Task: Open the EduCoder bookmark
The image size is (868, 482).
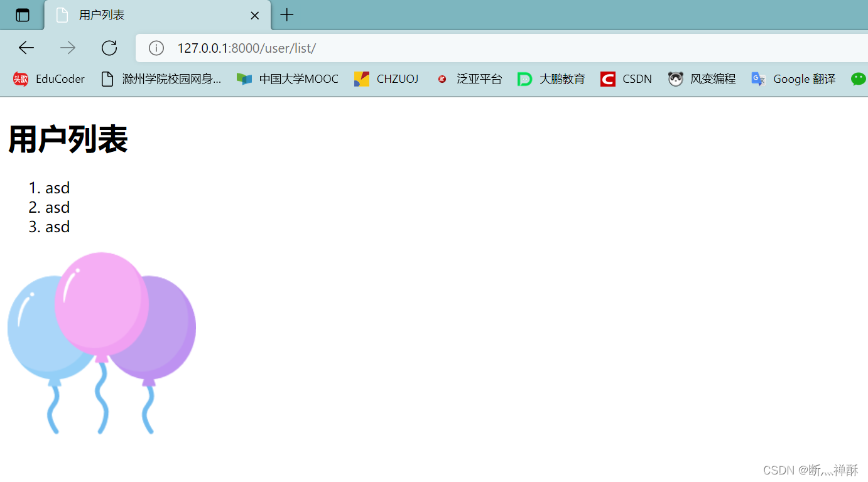Action: click(48, 79)
